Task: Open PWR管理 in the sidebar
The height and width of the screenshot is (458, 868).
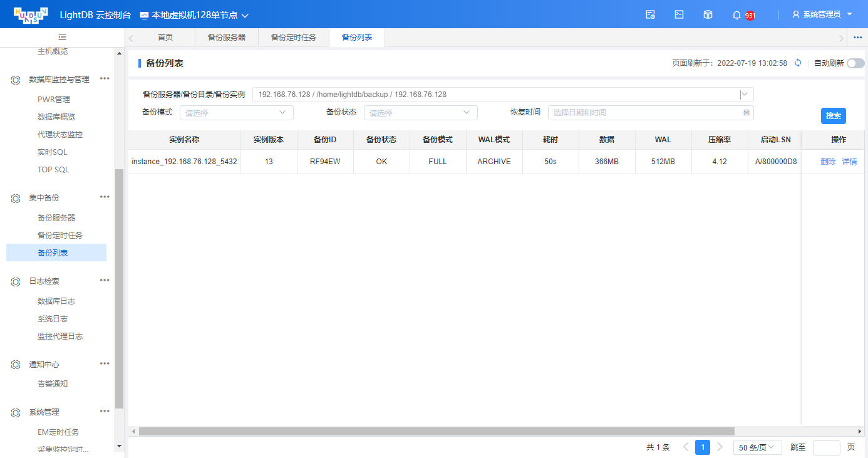Action: coord(54,100)
